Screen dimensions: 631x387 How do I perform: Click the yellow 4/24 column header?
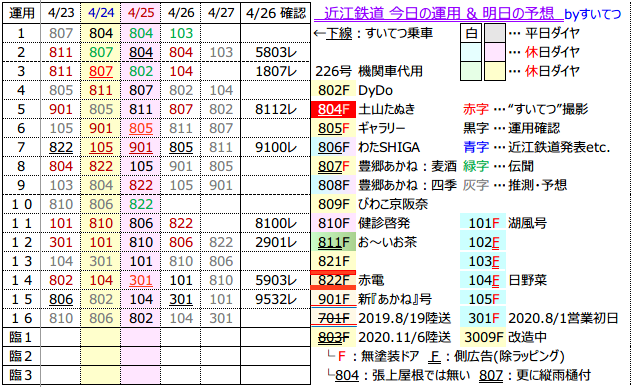pos(101,13)
